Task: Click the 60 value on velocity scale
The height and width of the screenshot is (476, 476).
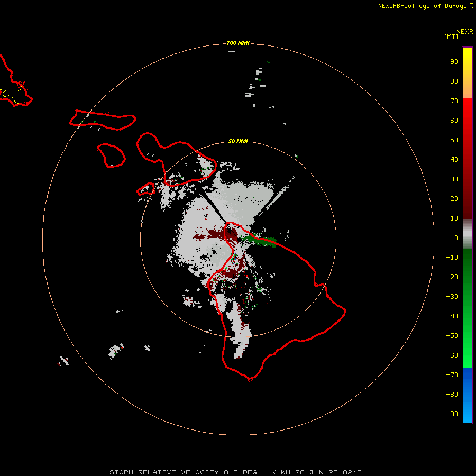Action: pos(454,121)
